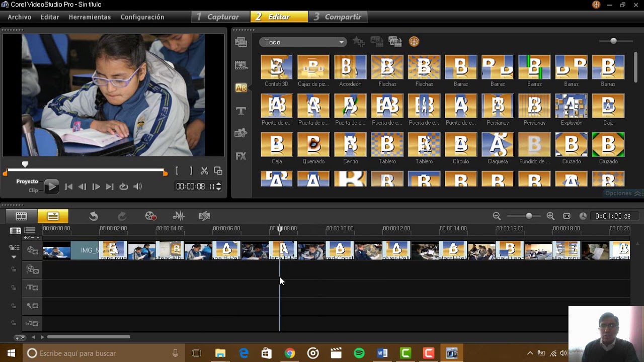This screenshot has height=362, width=644.
Task: Open the Instant Project library panel
Action: pyautogui.click(x=241, y=65)
